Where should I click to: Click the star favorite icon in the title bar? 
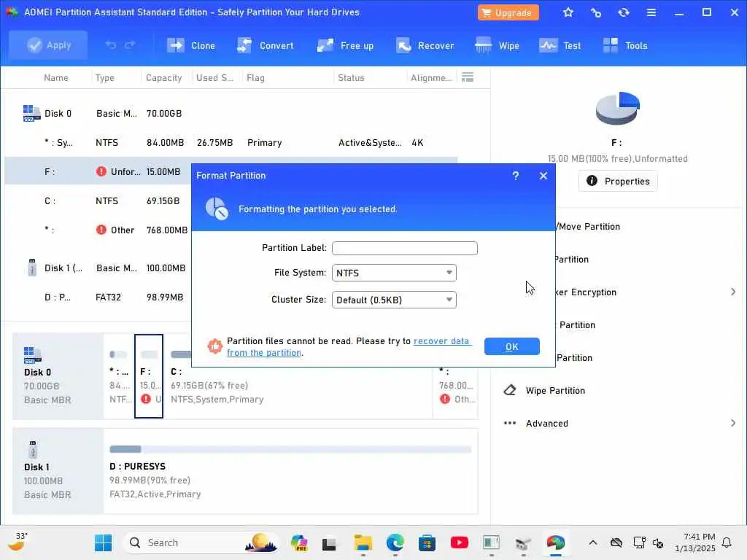[568, 12]
